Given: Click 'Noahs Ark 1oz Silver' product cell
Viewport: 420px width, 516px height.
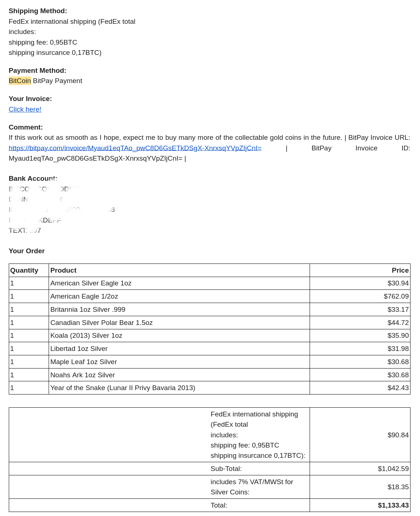Looking at the screenshot, I should click(179, 375).
